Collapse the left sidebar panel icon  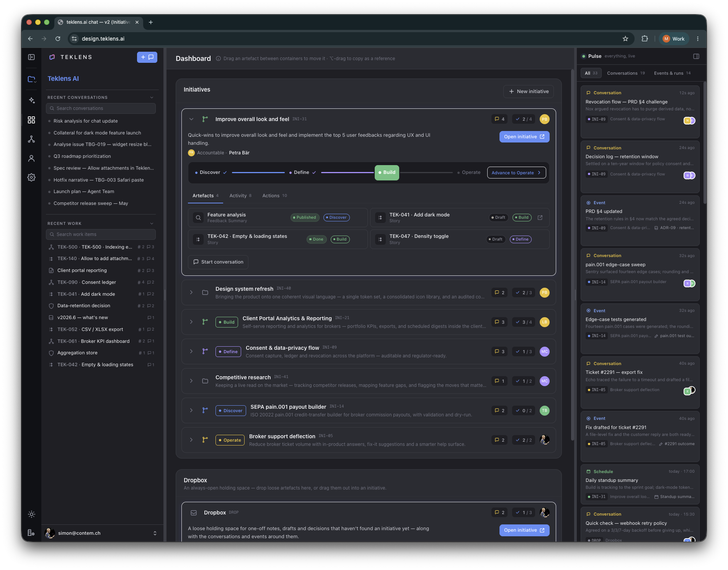point(31,57)
